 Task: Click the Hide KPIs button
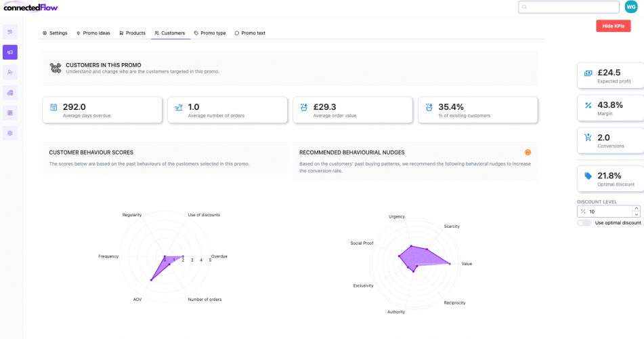(x=614, y=26)
